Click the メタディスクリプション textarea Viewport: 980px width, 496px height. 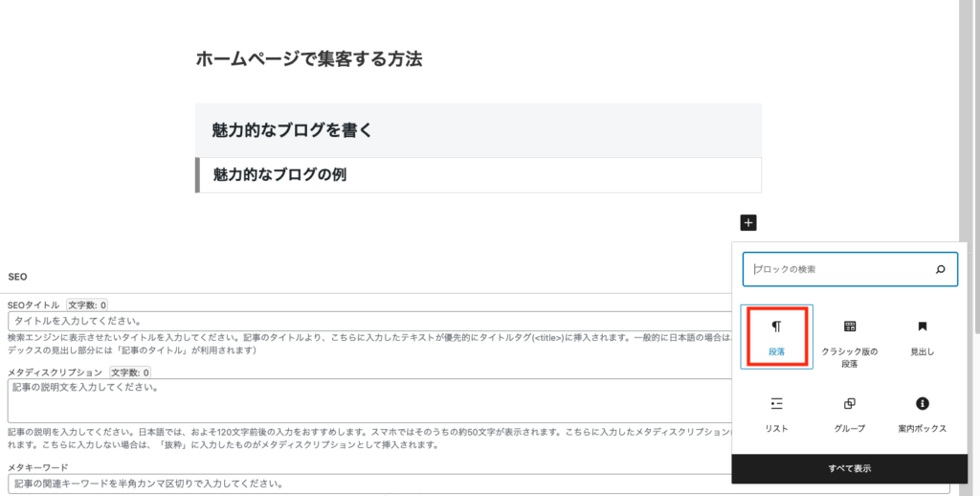(370, 400)
